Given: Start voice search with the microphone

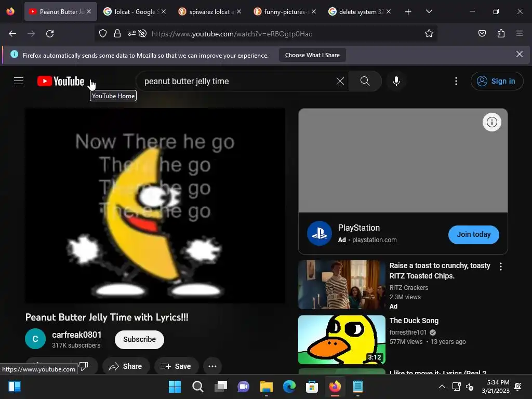Looking at the screenshot, I should pos(396,81).
